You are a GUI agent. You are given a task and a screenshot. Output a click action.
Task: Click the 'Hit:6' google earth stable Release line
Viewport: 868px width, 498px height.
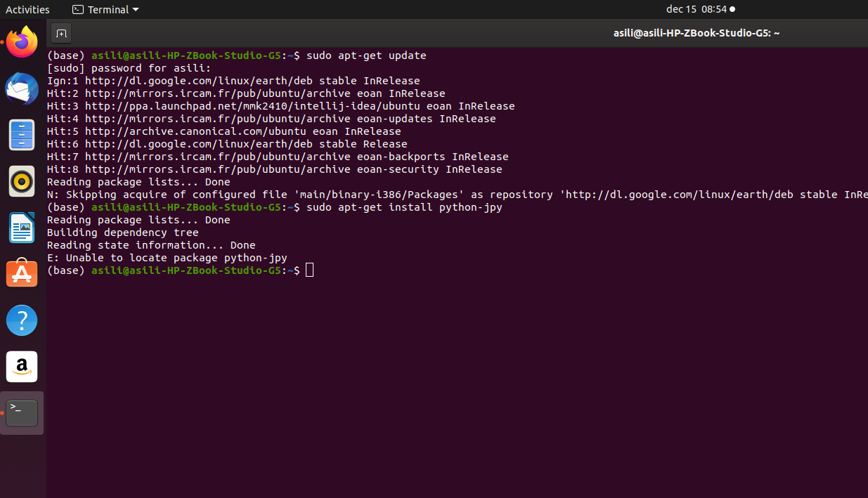pos(227,144)
